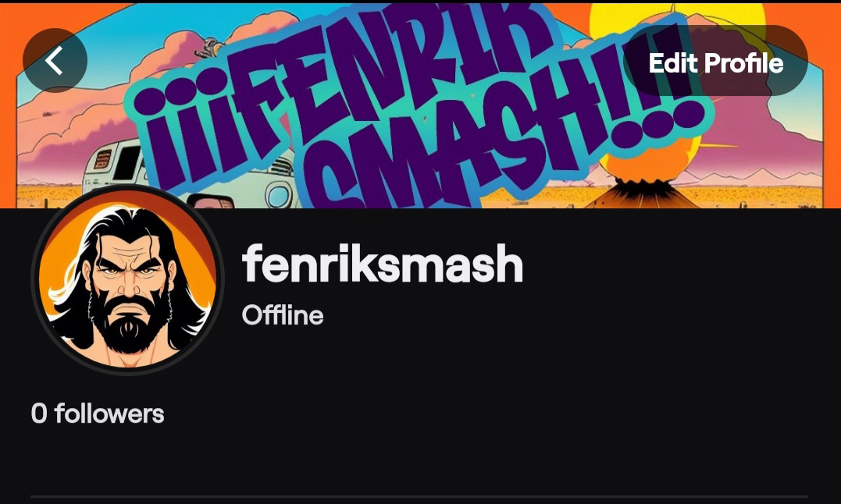Screen dimensions: 841x504
Task: Tap the back arrow icon
Action: click(x=54, y=60)
